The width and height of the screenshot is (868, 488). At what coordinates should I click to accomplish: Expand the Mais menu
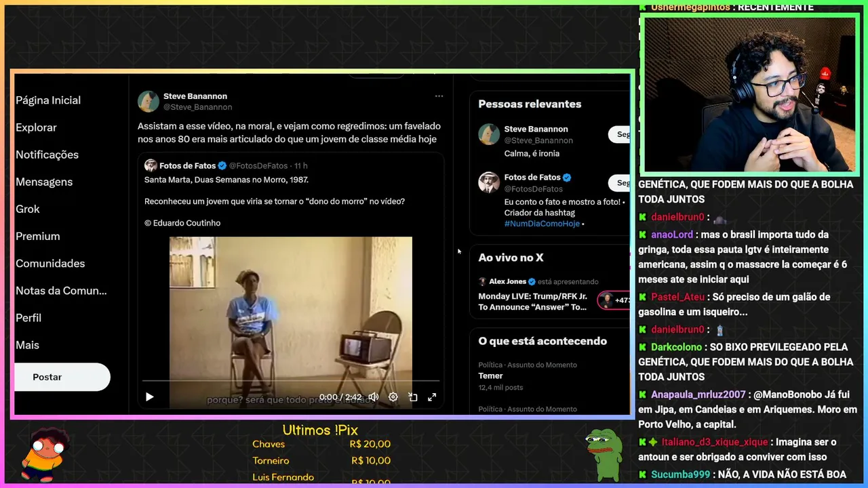coord(28,344)
